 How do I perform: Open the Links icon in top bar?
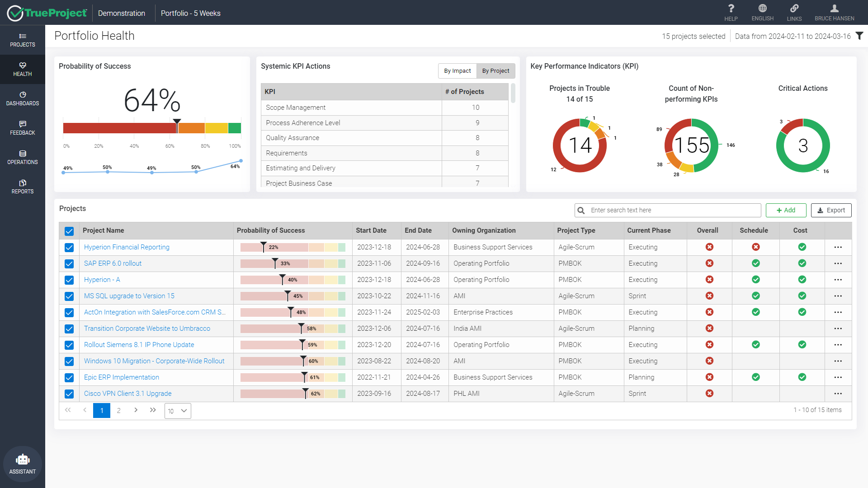point(794,12)
